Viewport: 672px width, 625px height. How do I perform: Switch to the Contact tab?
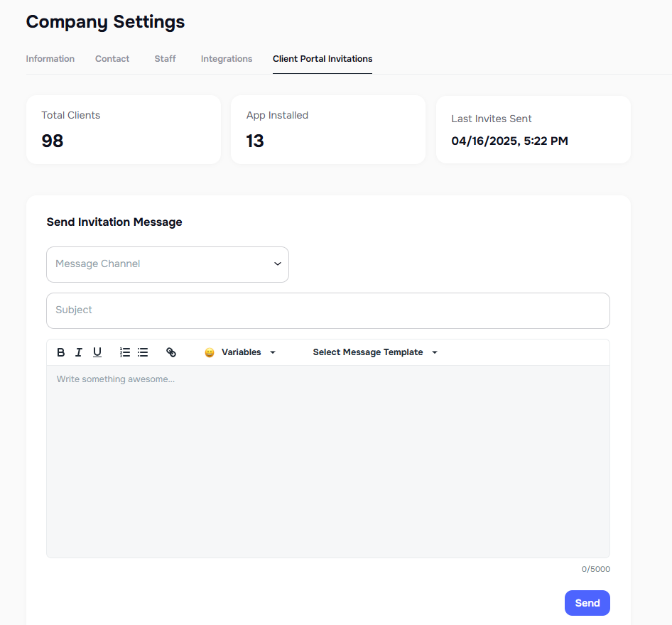(x=112, y=59)
